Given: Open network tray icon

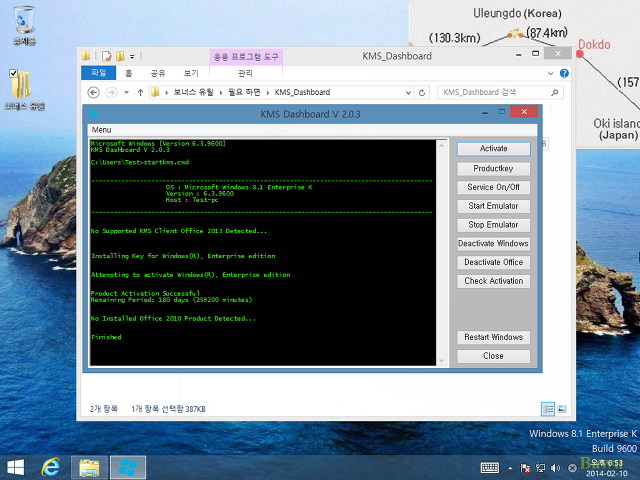Looking at the screenshot, I should (540, 468).
